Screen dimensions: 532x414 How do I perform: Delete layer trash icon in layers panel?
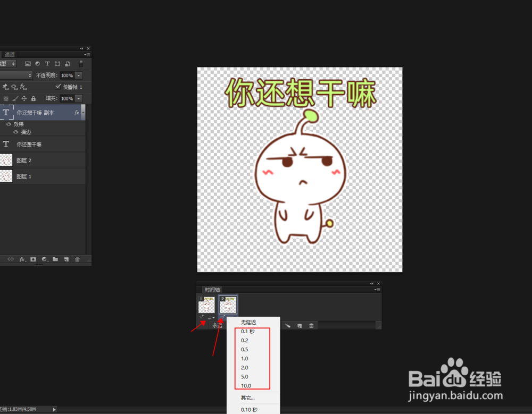pyautogui.click(x=77, y=259)
